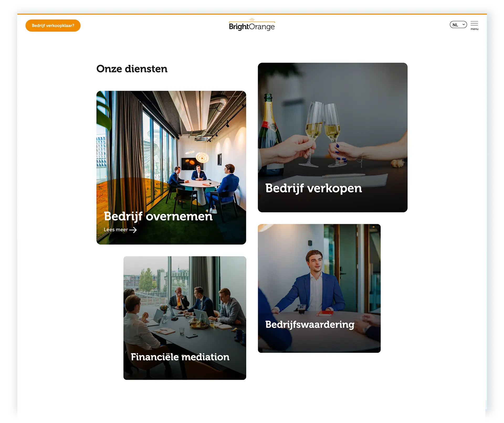Open the Bedrijf overnemen card
This screenshot has height=423, width=504.
click(x=171, y=168)
